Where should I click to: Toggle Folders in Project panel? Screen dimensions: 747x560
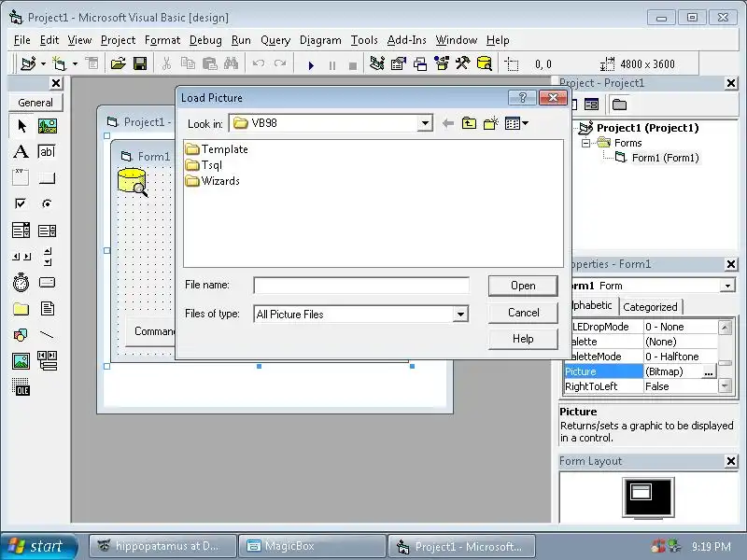click(x=619, y=105)
